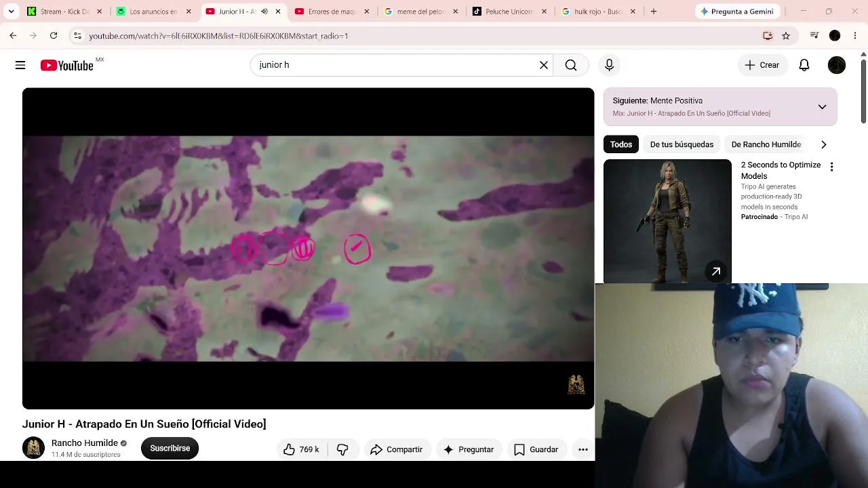Click the page vertical scrollbar
This screenshot has width=868, height=488.
click(863, 91)
